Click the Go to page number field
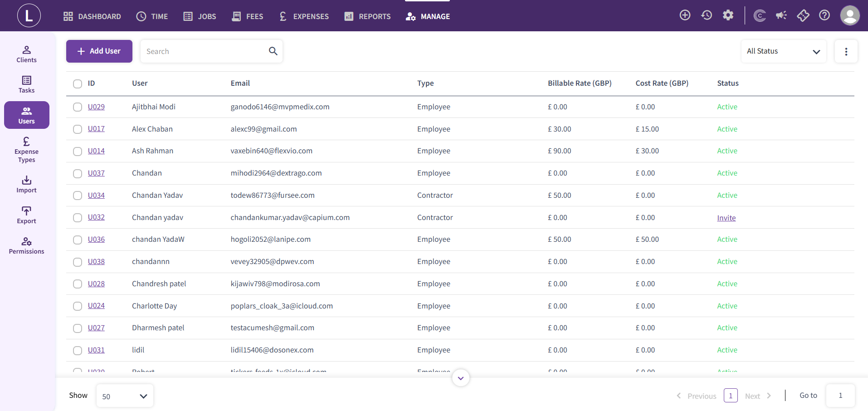This screenshot has width=868, height=411. tap(840, 396)
